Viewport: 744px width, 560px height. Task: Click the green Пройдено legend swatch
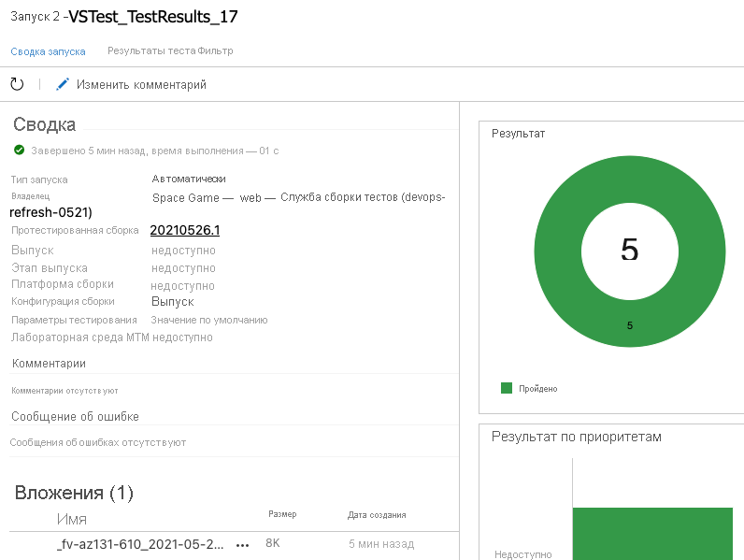pyautogui.click(x=507, y=388)
